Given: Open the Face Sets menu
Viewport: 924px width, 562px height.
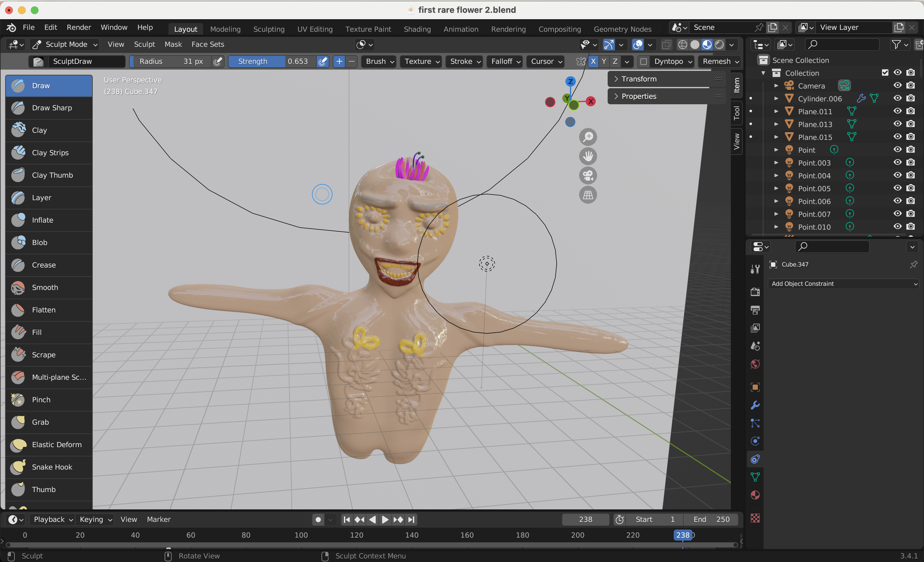Looking at the screenshot, I should (207, 44).
